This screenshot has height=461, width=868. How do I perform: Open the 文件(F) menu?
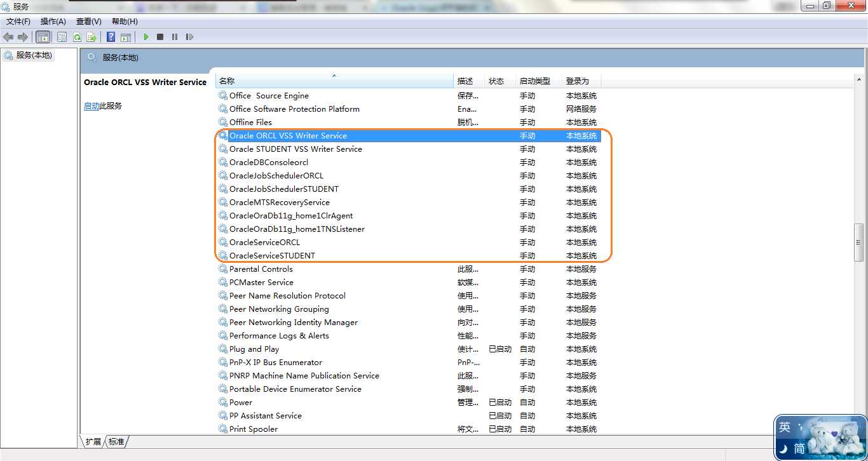(18, 22)
